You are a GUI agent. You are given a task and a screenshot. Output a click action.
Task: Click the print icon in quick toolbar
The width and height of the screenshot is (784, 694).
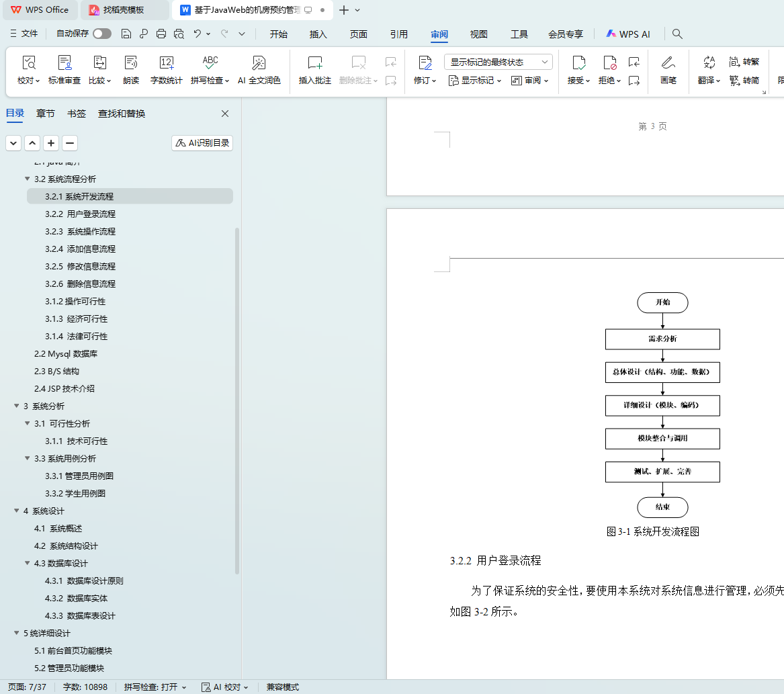[x=161, y=34]
